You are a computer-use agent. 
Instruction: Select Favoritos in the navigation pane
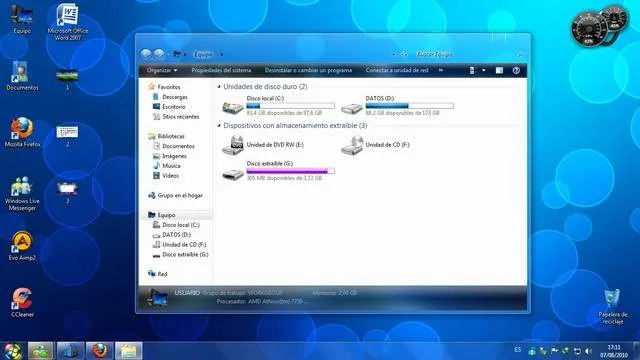pos(165,87)
